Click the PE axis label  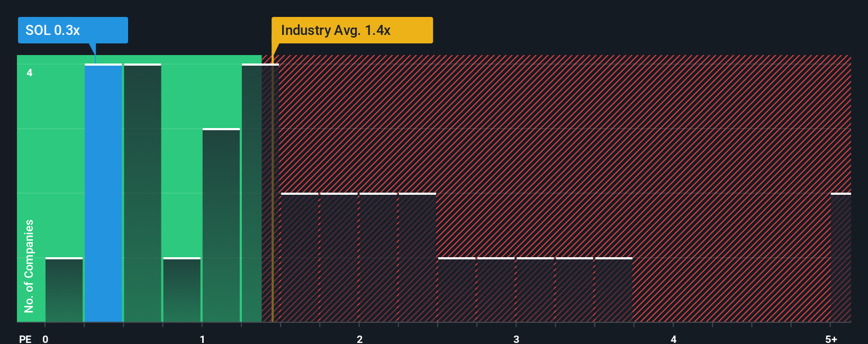pyautogui.click(x=25, y=339)
